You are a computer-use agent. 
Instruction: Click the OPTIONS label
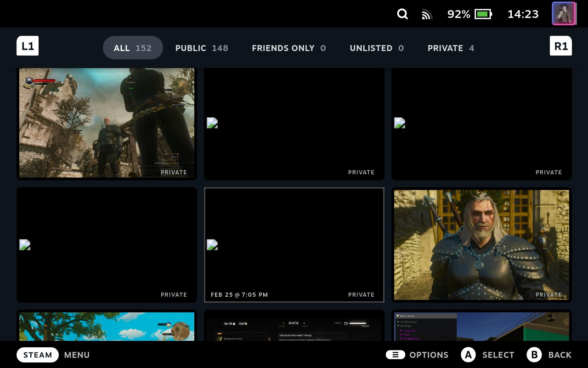coord(429,355)
